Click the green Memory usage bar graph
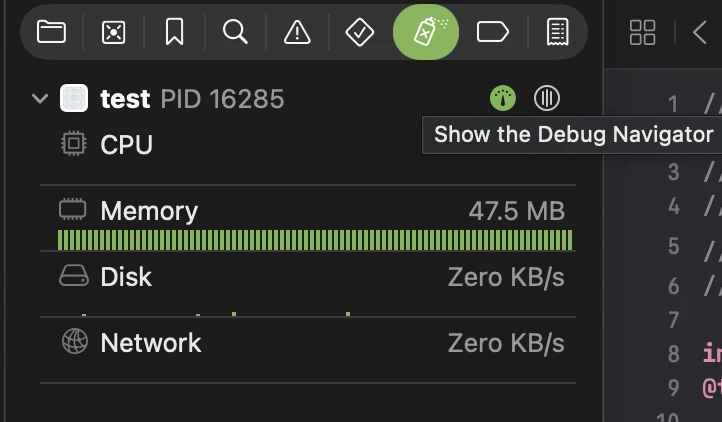Image resolution: width=722 pixels, height=422 pixels. (315, 240)
